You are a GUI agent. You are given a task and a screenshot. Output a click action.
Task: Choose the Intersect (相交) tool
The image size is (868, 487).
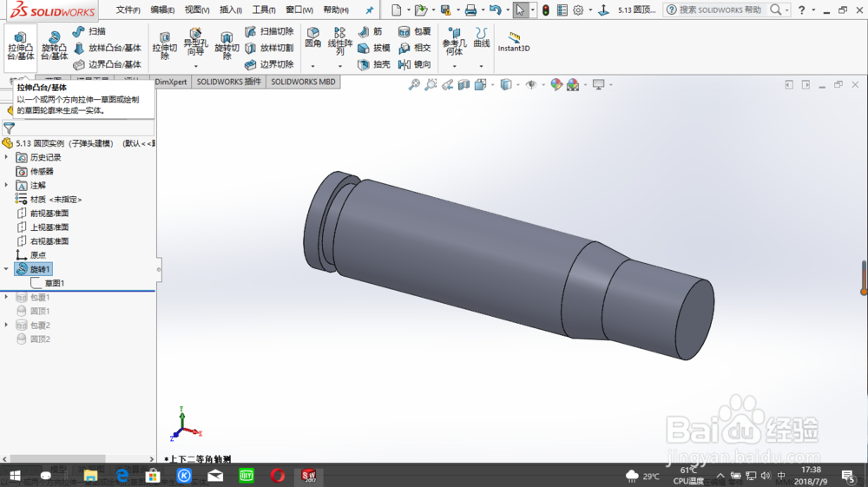[x=415, y=48]
